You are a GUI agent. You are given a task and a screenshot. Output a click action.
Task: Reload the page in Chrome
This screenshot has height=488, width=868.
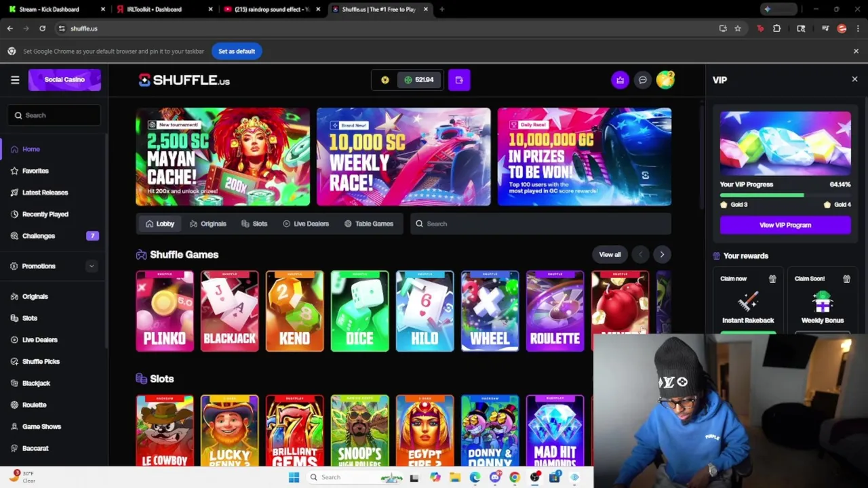tap(42, 28)
